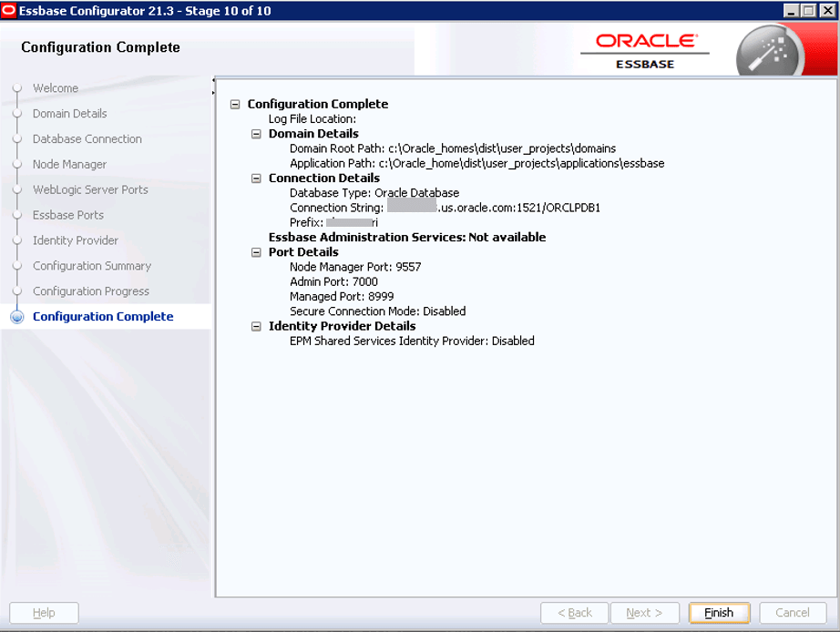This screenshot has height=632, width=840.
Task: Click the Application Path row
Action: (476, 163)
